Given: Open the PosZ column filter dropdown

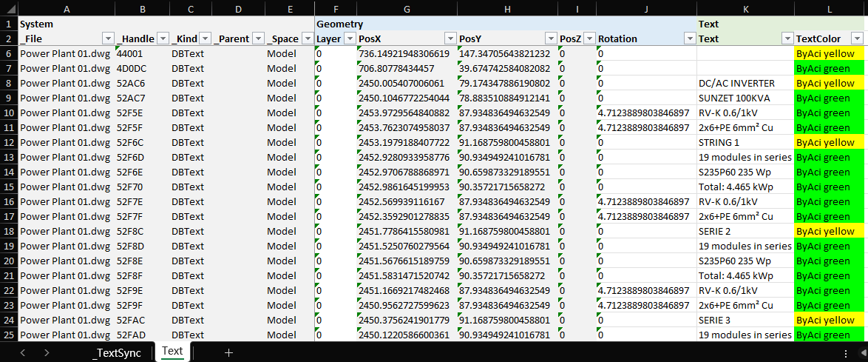Looking at the screenshot, I should 589,38.
